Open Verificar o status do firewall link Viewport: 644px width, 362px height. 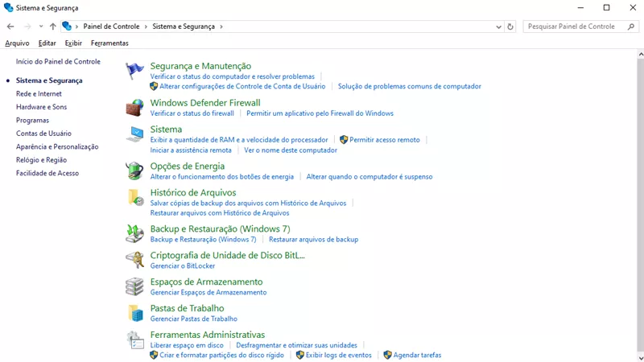click(192, 113)
